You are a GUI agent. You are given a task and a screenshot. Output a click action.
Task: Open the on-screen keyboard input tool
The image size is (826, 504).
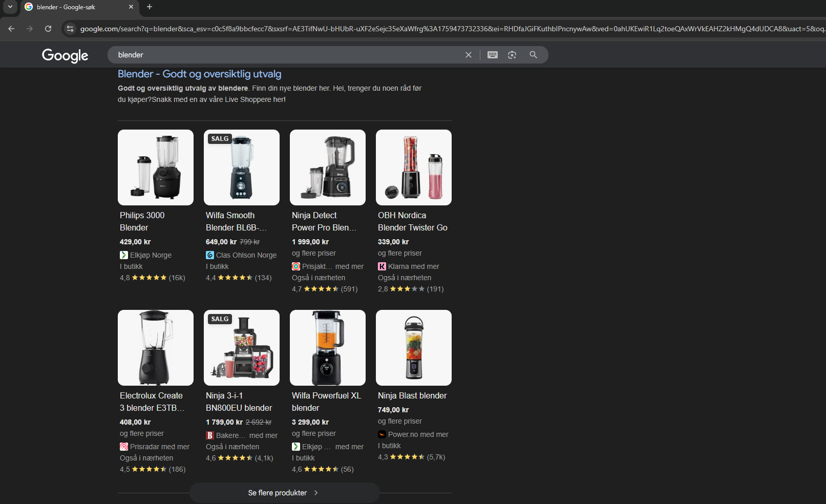coord(492,55)
